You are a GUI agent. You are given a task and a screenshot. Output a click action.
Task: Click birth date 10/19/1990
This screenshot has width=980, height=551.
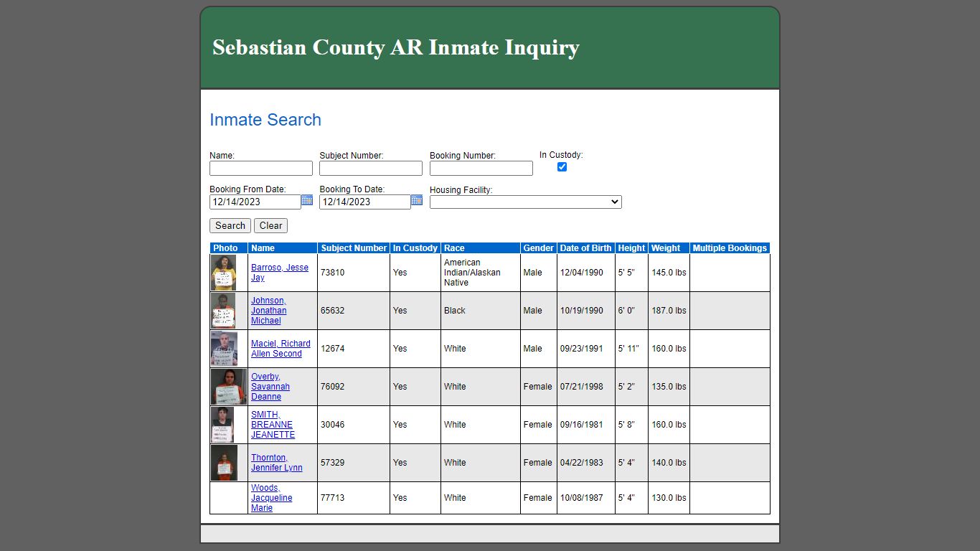click(582, 311)
